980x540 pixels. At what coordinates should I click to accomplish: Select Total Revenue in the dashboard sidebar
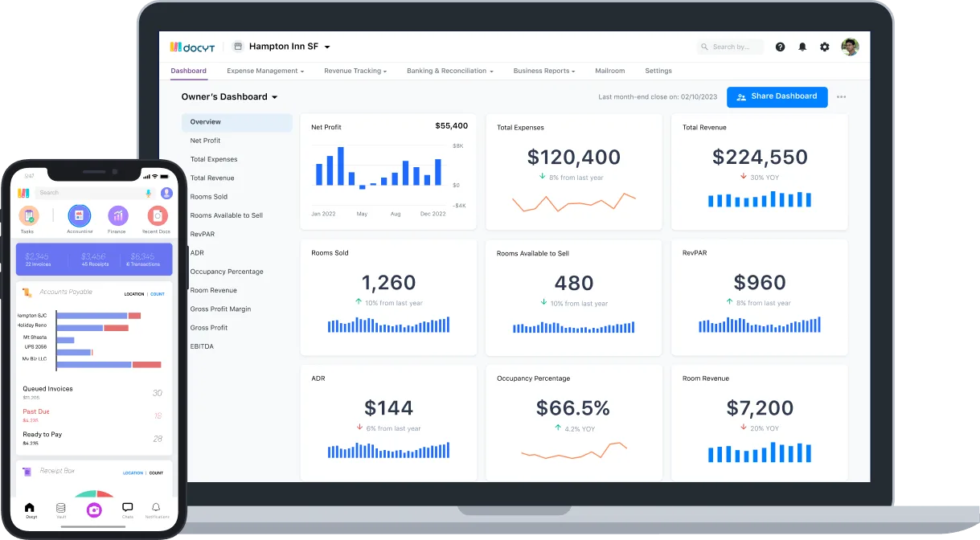click(212, 178)
